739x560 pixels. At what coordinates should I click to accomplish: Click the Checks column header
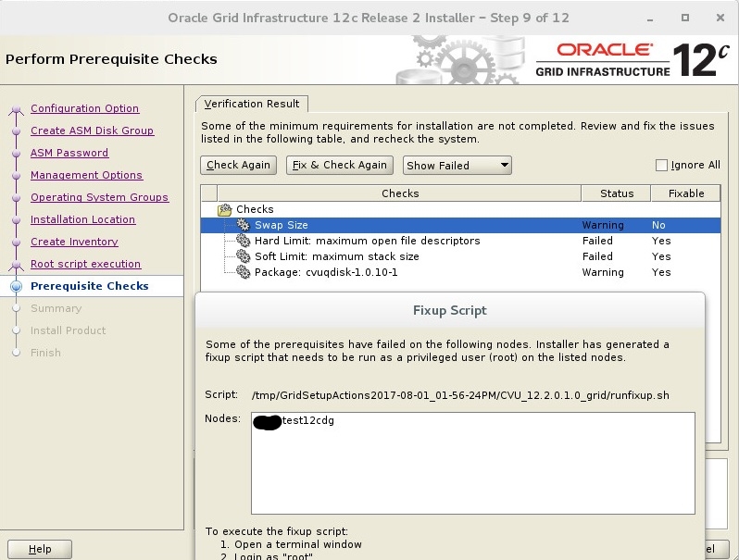coord(400,193)
